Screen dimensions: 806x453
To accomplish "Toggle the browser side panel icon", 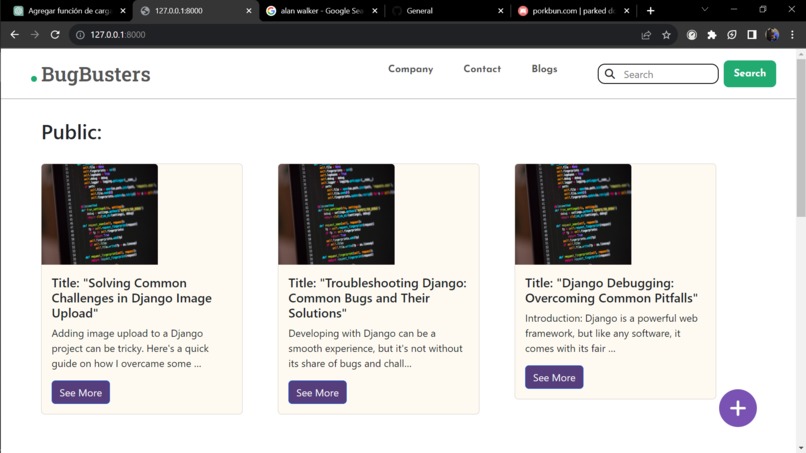I will [752, 34].
